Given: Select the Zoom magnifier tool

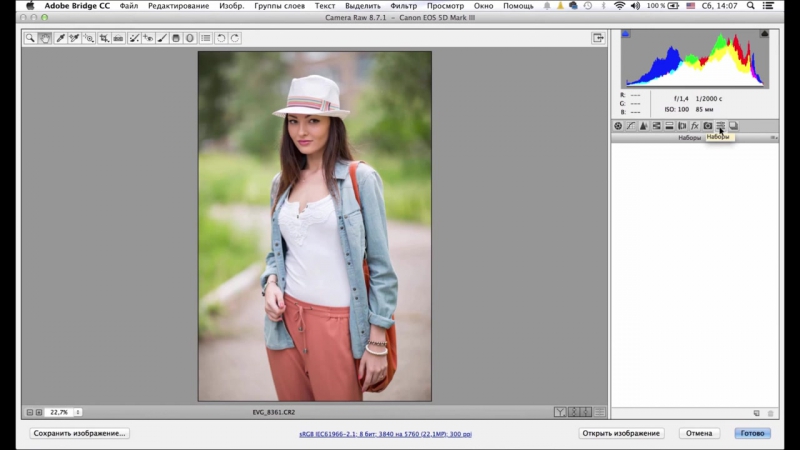Looking at the screenshot, I should point(30,38).
